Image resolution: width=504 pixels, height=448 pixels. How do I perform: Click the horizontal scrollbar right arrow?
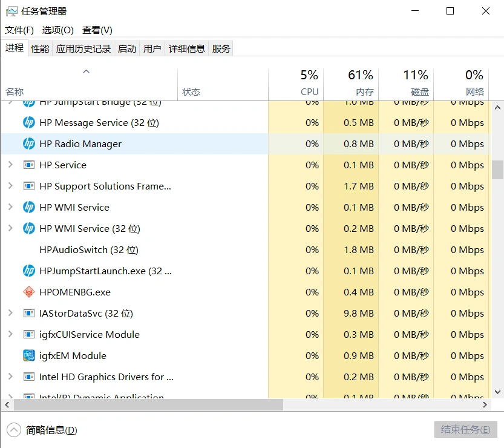[485, 404]
